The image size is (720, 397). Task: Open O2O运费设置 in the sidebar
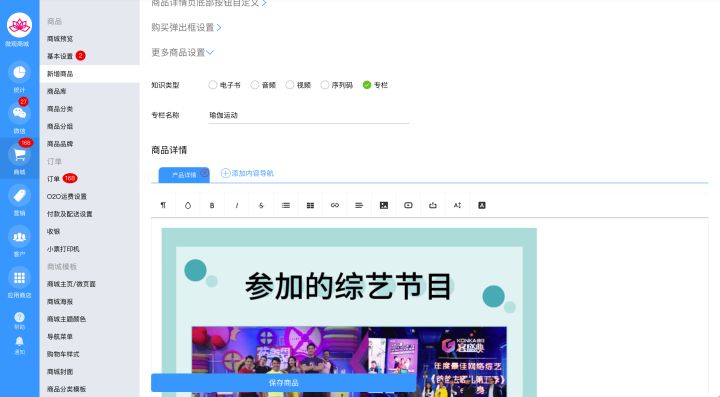coord(67,196)
